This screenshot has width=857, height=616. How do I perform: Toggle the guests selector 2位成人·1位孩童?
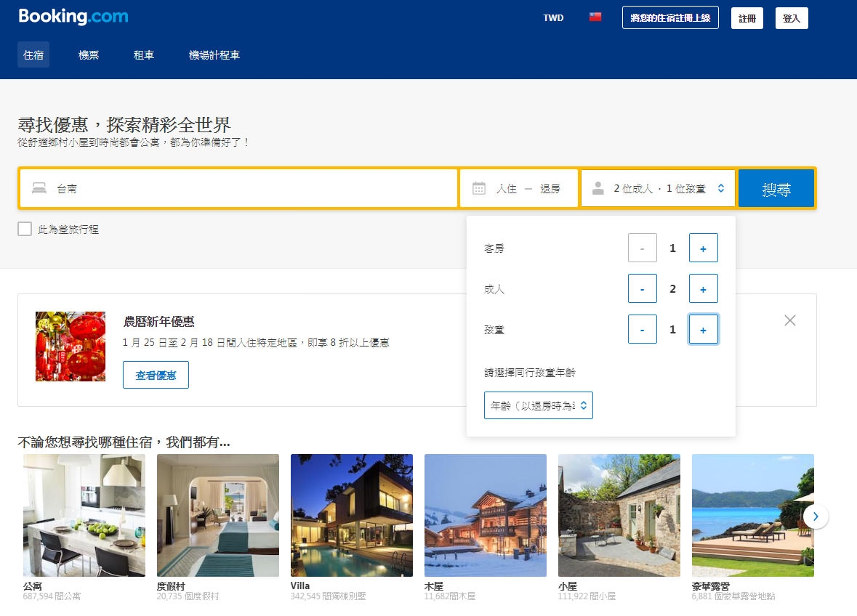pos(658,188)
